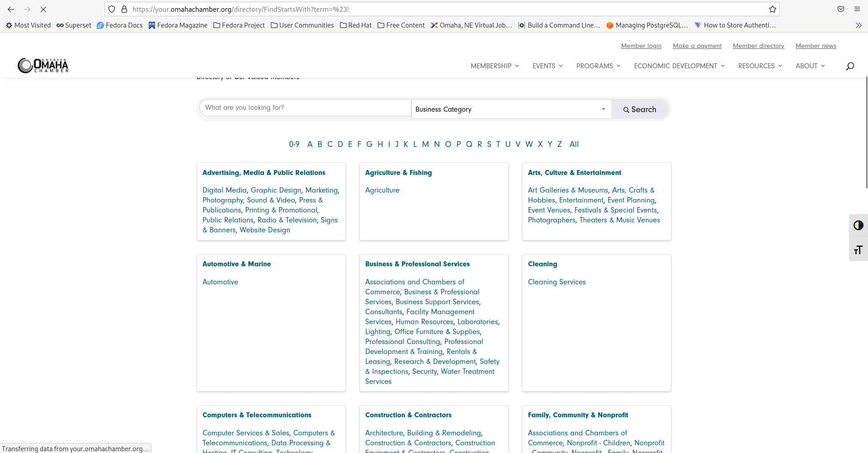The width and height of the screenshot is (868, 453).
Task: Click the Greater Omaha Chamber logo
Action: tap(43, 65)
